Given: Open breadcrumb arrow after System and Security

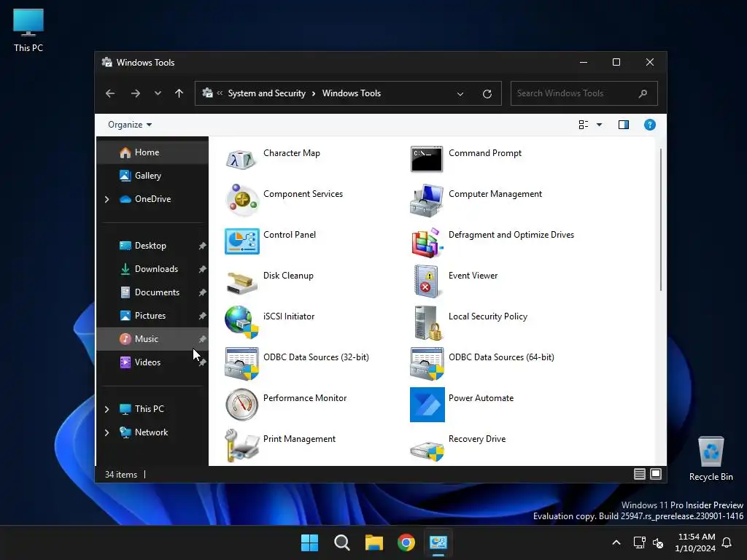Looking at the screenshot, I should coord(314,93).
